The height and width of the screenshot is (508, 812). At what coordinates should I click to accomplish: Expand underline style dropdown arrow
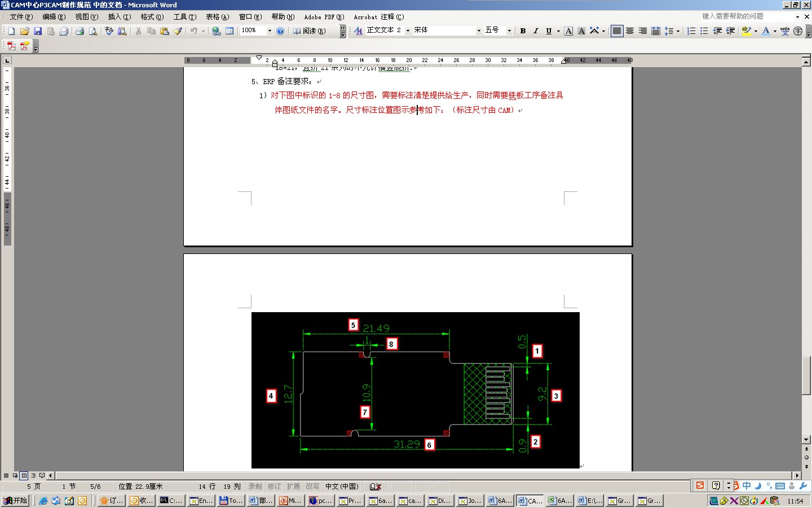(x=558, y=31)
